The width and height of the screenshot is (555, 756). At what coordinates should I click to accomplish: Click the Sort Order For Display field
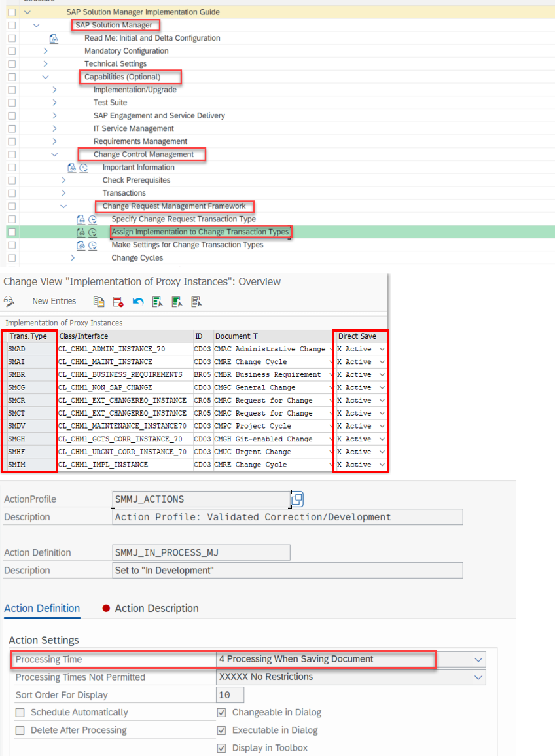click(x=230, y=695)
